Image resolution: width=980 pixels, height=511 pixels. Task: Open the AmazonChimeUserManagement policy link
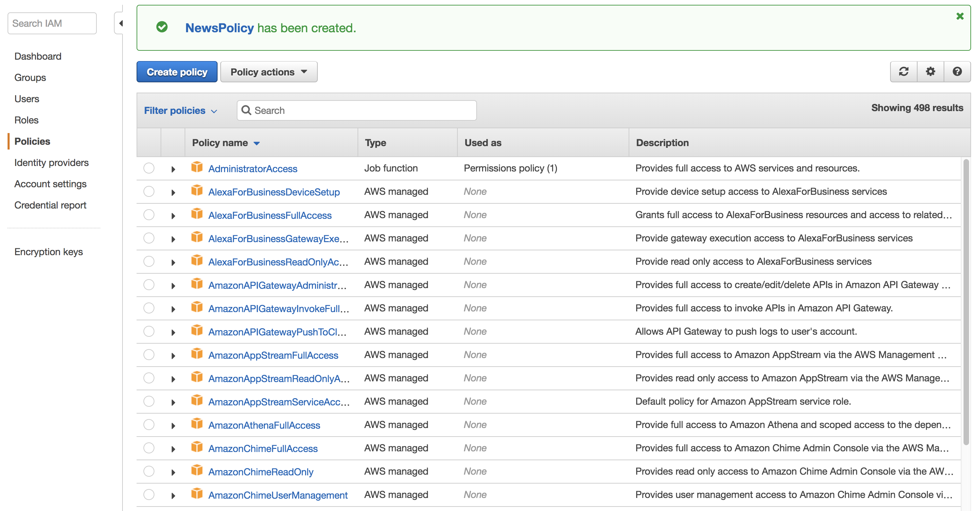tap(278, 496)
